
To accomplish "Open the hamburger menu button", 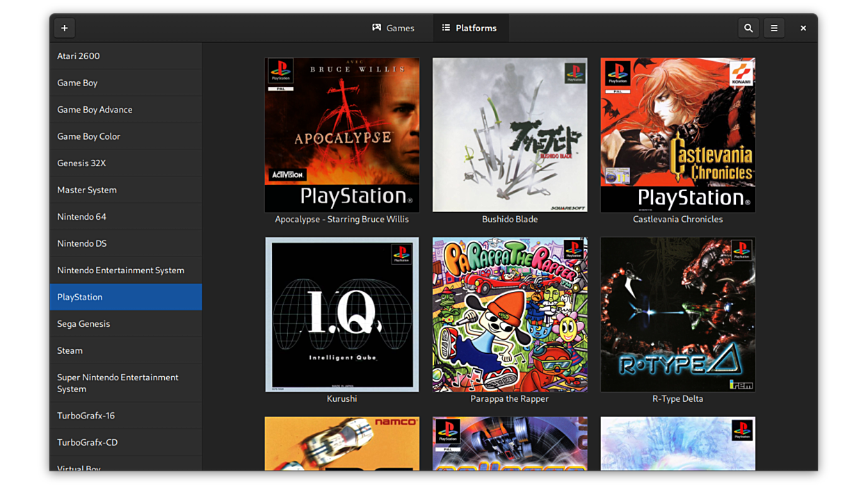I will [x=774, y=28].
